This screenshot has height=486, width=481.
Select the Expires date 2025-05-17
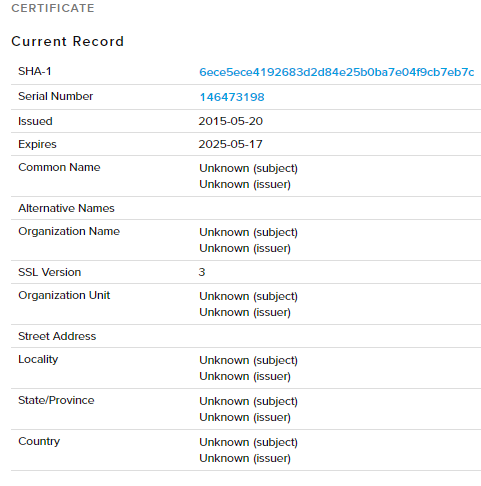point(230,144)
